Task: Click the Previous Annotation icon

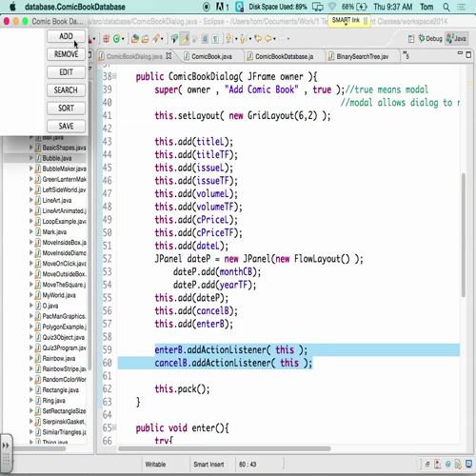Action: [x=243, y=39]
